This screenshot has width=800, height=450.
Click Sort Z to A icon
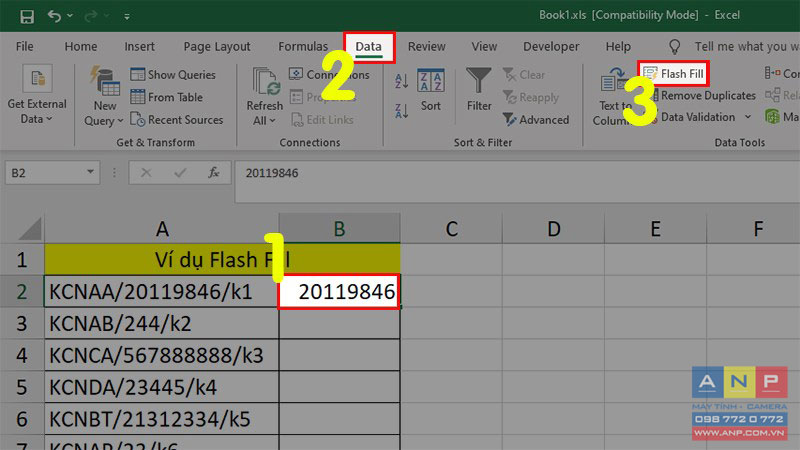(x=402, y=110)
